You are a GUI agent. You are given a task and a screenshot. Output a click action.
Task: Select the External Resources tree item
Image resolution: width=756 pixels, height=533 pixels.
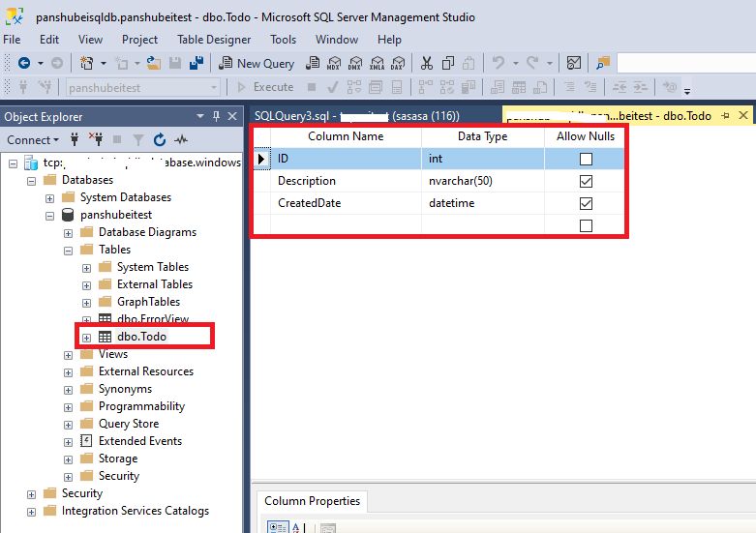(145, 371)
